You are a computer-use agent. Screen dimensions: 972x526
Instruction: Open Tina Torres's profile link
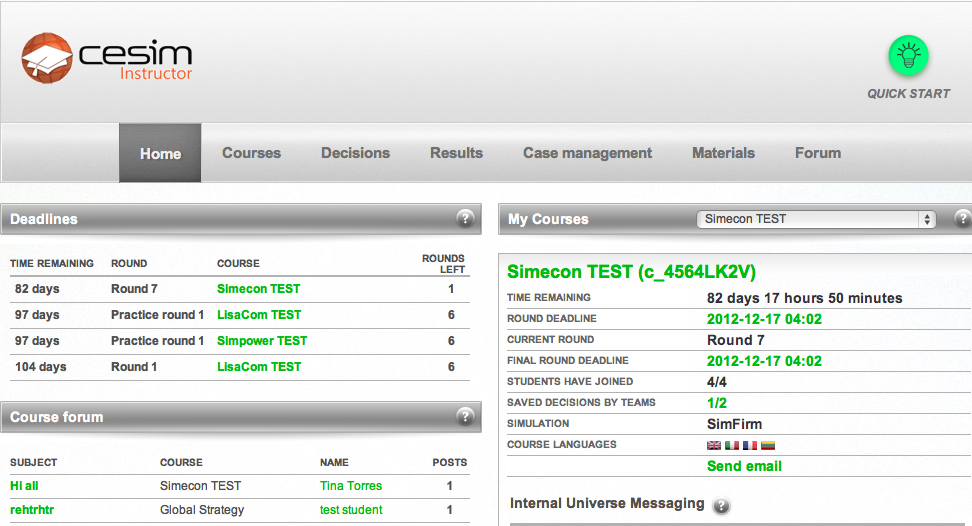point(351,486)
